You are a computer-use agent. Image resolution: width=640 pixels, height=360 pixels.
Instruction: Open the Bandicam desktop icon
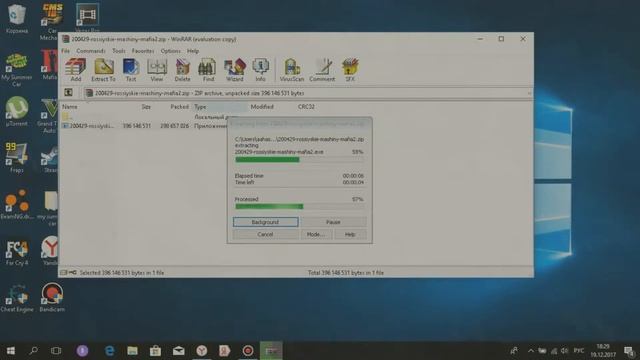coord(52,298)
